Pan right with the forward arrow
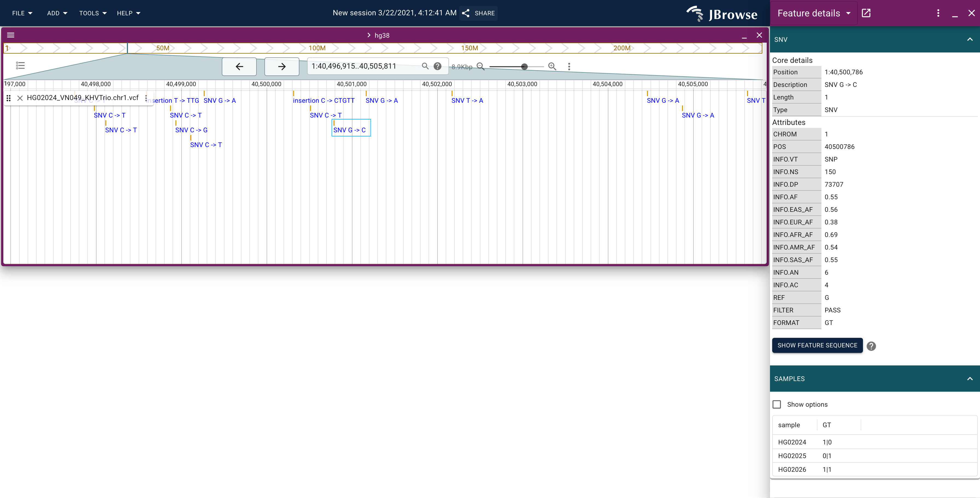Screen dimensions: 980x498 [282, 66]
